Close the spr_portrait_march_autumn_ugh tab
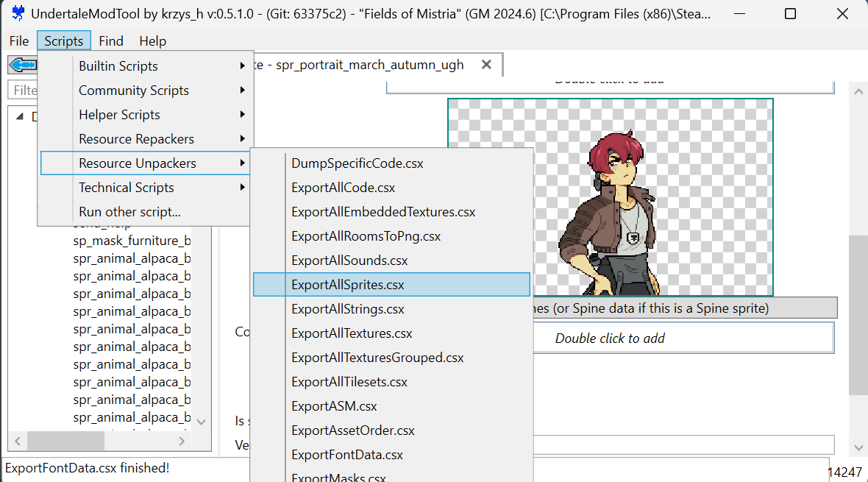Viewport: 868px width, 482px height. tap(486, 64)
